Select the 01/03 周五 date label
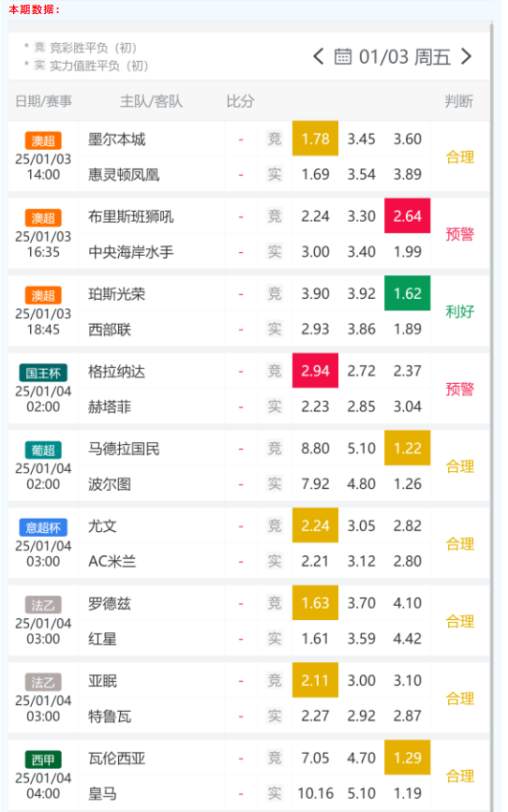 click(404, 56)
